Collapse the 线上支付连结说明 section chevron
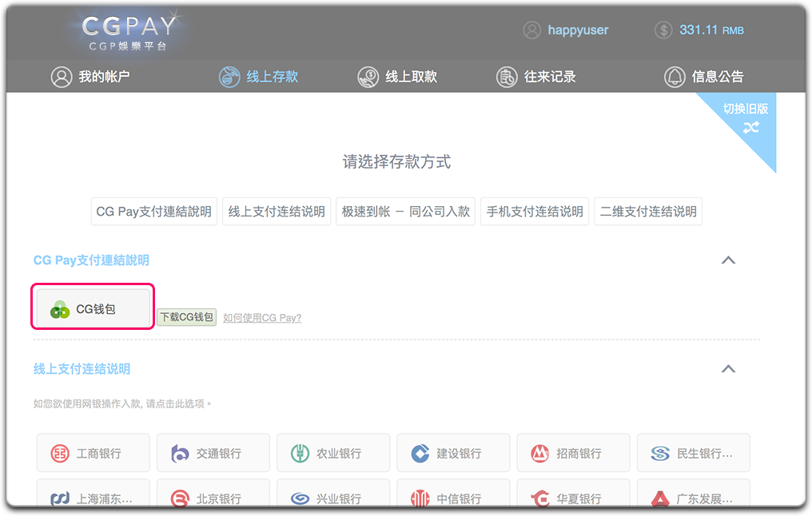 point(728,369)
